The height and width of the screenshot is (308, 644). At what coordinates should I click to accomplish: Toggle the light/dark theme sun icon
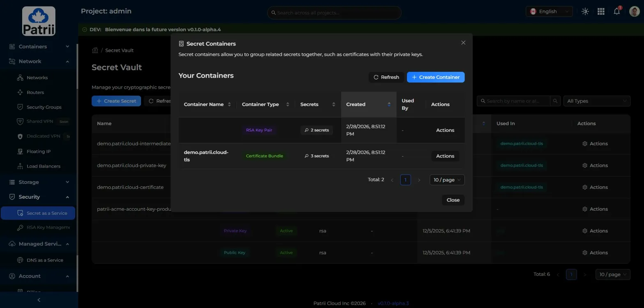tap(585, 11)
